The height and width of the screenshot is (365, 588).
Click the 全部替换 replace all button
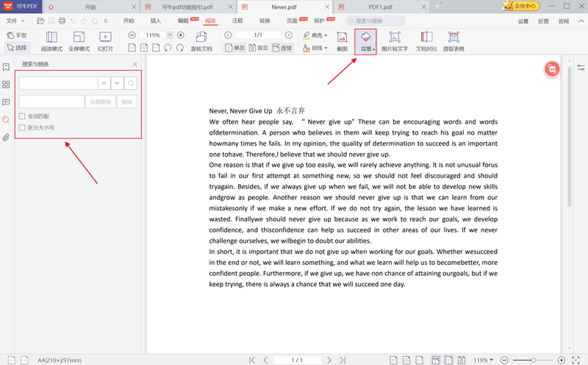coord(100,102)
